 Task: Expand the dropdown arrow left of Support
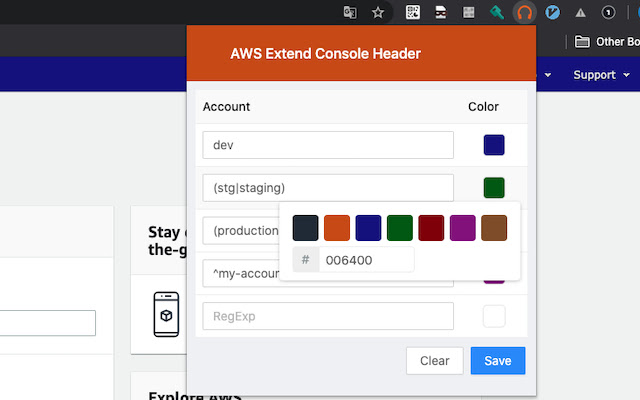click(x=548, y=75)
